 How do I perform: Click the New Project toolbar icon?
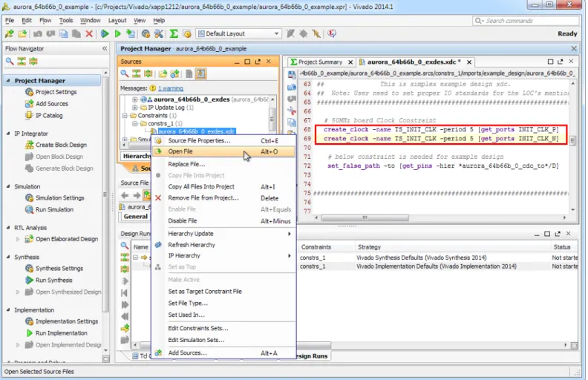(10, 33)
